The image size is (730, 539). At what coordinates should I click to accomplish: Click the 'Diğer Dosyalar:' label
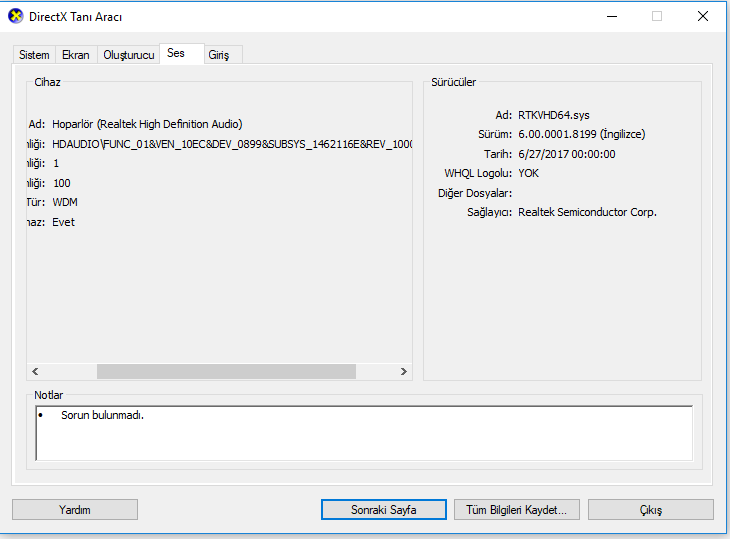point(475,193)
